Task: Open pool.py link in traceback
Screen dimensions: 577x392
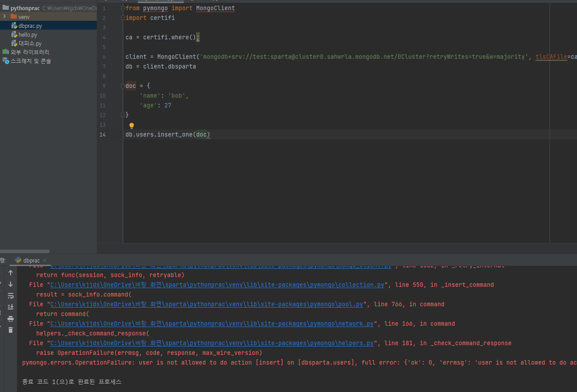Action: click(x=206, y=304)
